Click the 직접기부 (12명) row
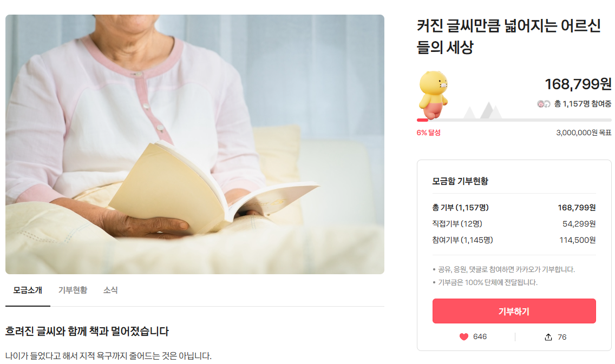 (x=514, y=224)
